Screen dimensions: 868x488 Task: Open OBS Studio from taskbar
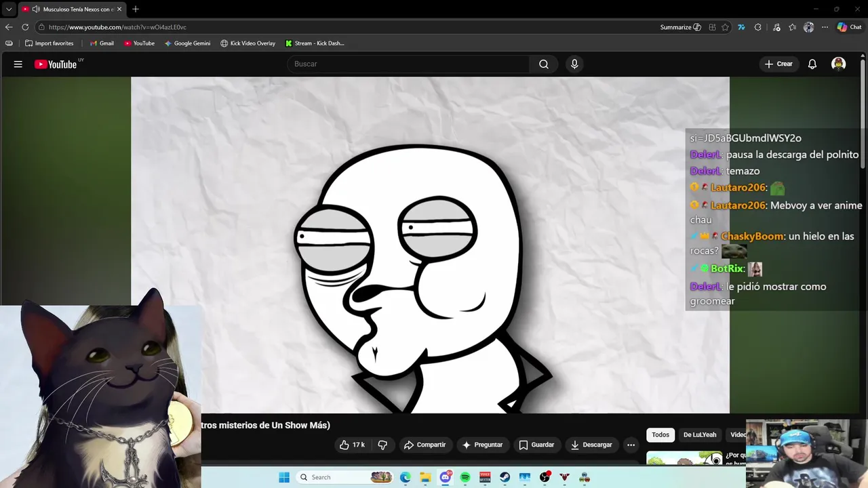[x=545, y=477]
